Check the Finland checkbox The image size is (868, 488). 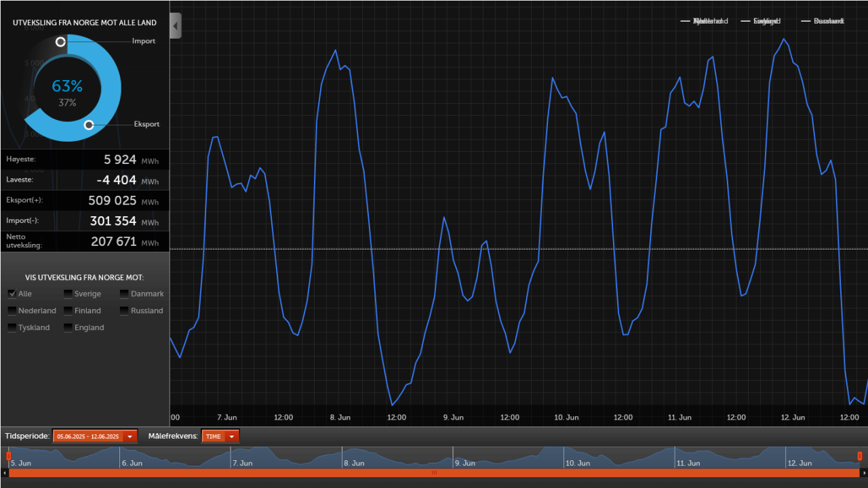(x=68, y=310)
